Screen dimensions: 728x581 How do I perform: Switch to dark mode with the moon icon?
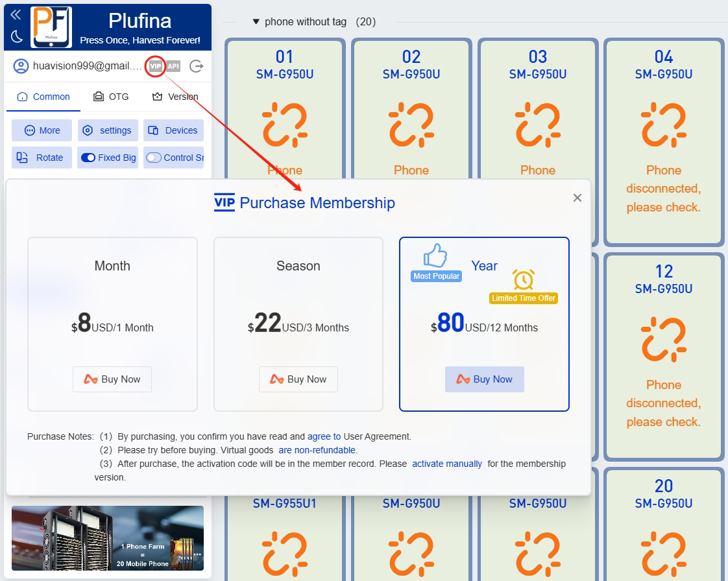click(17, 36)
